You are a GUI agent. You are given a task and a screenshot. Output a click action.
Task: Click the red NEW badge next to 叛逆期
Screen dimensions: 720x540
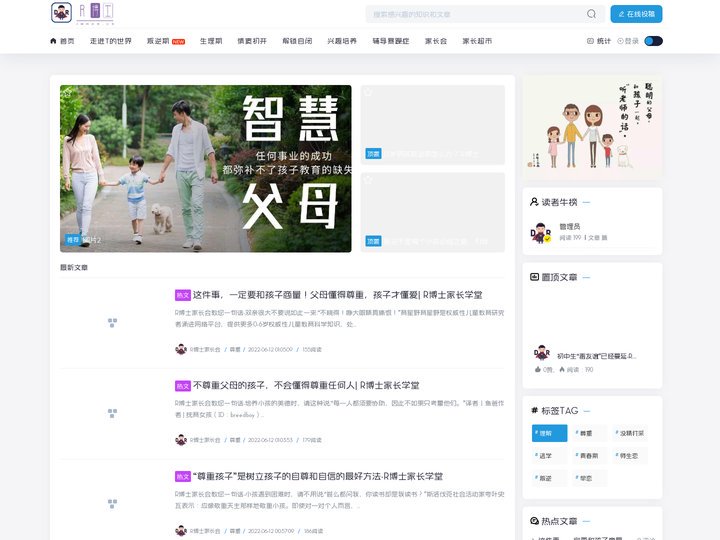pyautogui.click(x=179, y=42)
